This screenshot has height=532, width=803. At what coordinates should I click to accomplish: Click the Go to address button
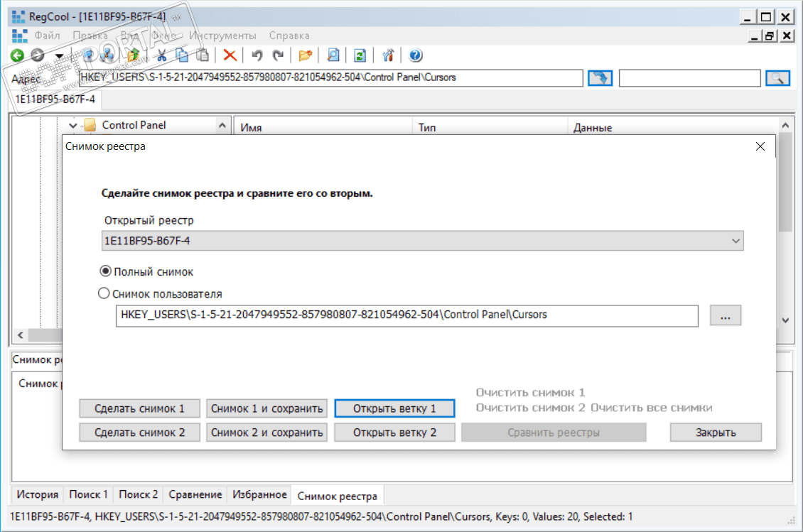pos(600,78)
